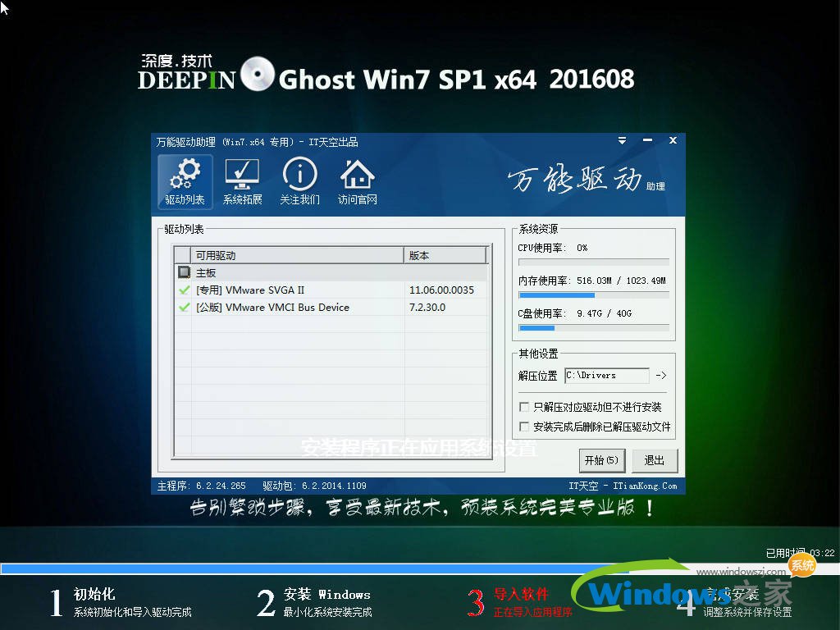Check 安装完成后删除已解压驱动文件 option

pos(523,427)
